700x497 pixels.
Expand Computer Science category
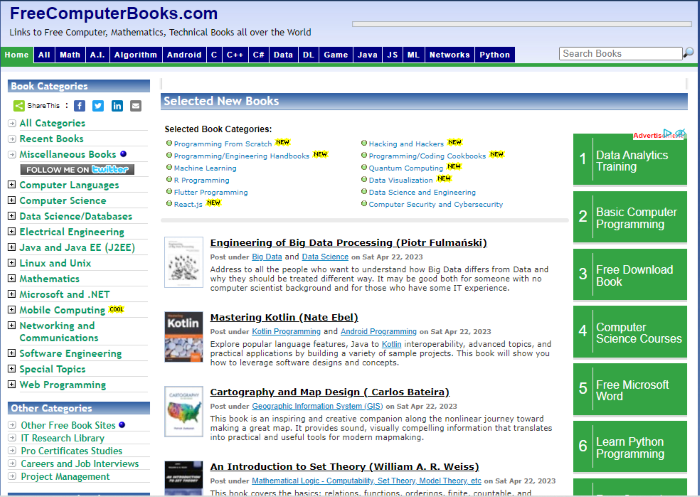12,200
